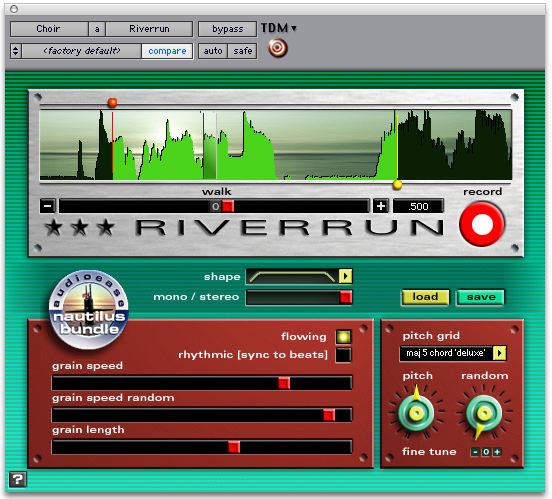The width and height of the screenshot is (552, 499).
Task: Click the fine tune minus button
Action: pos(475,452)
